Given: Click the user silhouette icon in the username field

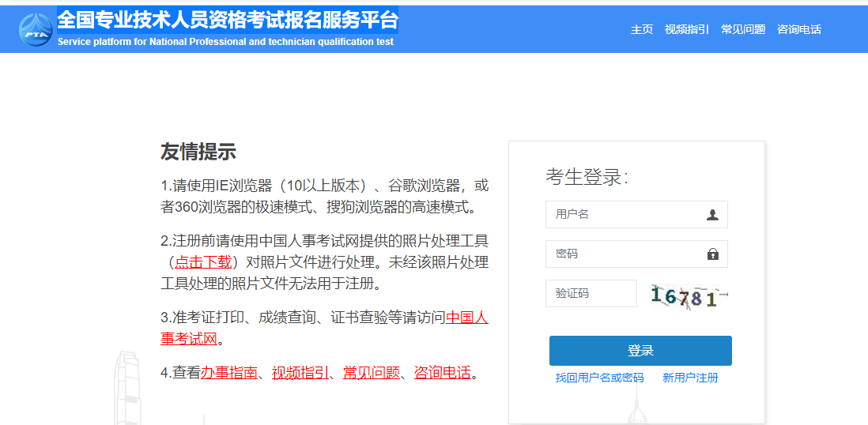Looking at the screenshot, I should coord(712,215).
